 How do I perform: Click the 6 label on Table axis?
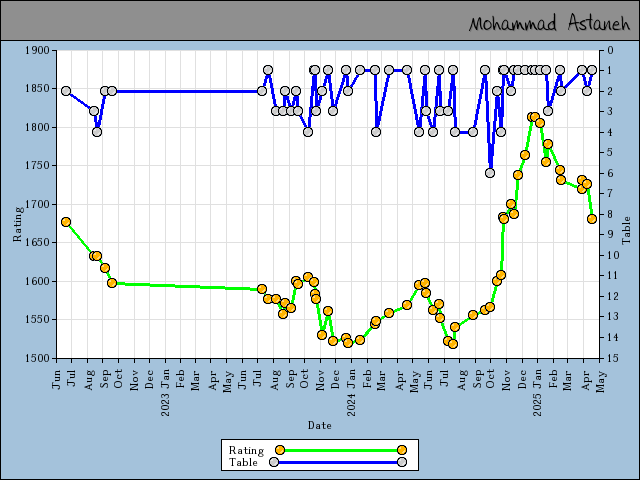click(611, 173)
